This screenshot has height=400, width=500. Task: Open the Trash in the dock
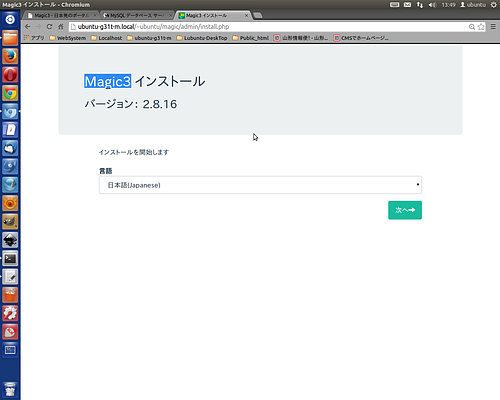click(10, 389)
